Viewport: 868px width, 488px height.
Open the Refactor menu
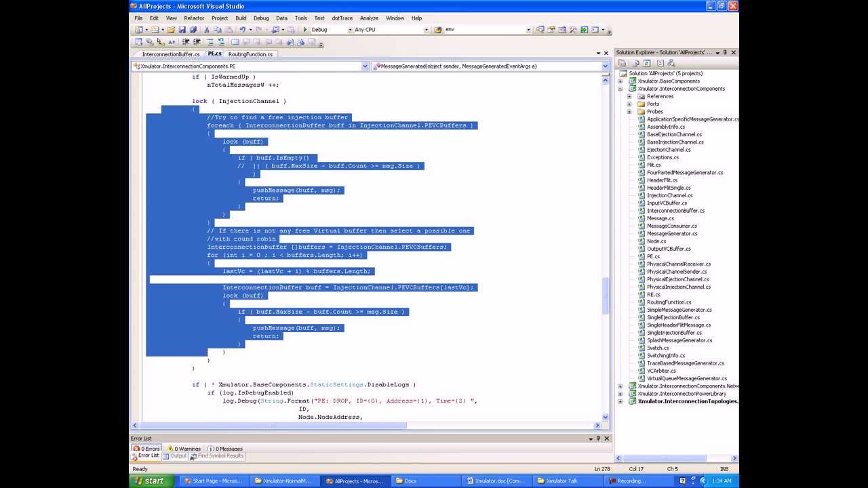pos(194,18)
